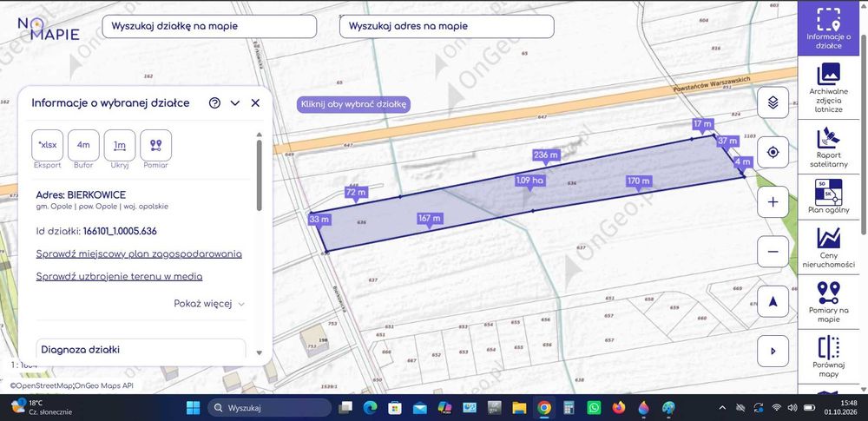This screenshot has width=868, height=421.
Task: Open Sprawdź uzbrojenie terenu w media link
Action: [x=119, y=276]
